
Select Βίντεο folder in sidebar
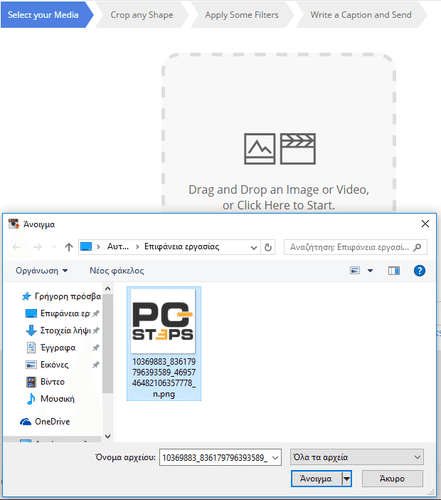tap(45, 382)
